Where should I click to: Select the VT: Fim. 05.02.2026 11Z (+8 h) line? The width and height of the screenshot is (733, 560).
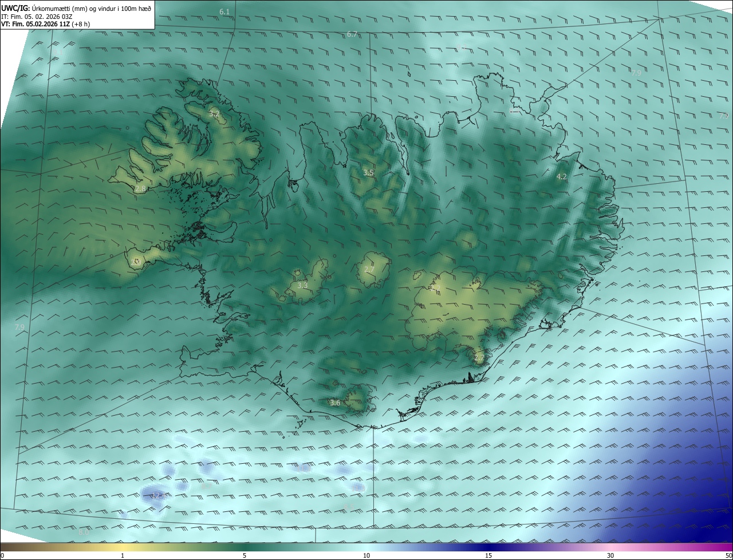coord(45,24)
